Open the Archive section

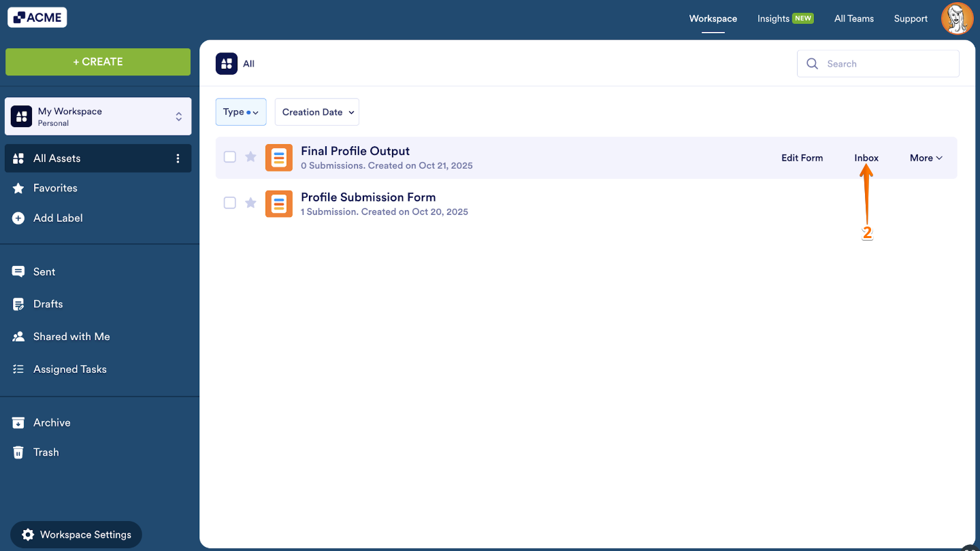tap(53, 422)
